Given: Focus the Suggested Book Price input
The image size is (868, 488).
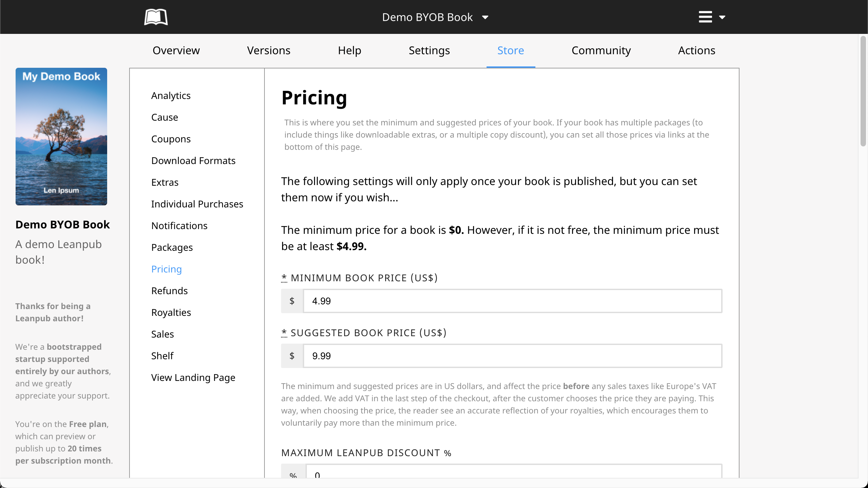Looking at the screenshot, I should pyautogui.click(x=512, y=356).
